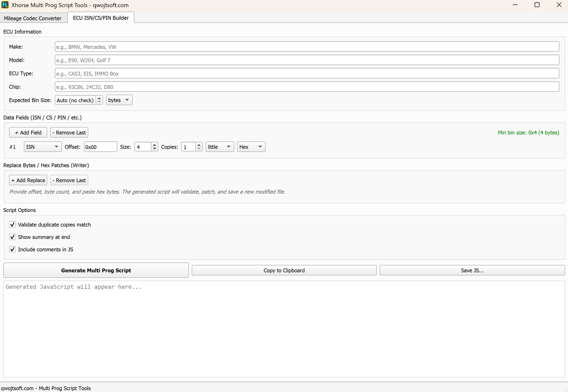Image resolution: width=568 pixels, height=392 pixels.
Task: Minimize the Xhorse window
Action: pos(515,5)
